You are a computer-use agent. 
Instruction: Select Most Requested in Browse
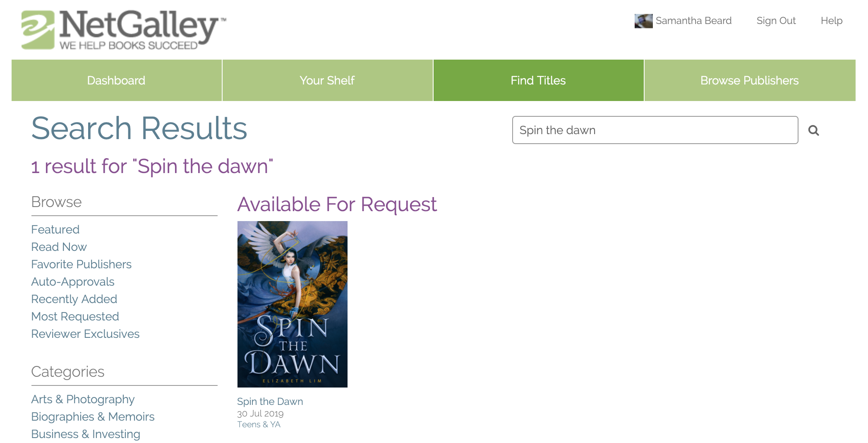pyautogui.click(x=75, y=316)
